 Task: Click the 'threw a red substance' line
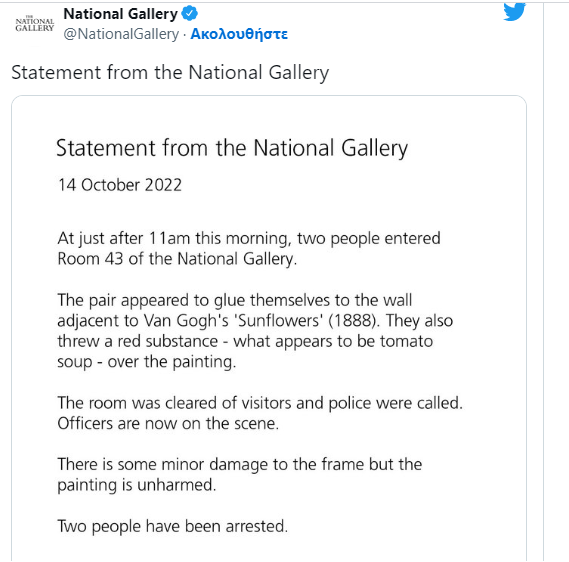245,341
